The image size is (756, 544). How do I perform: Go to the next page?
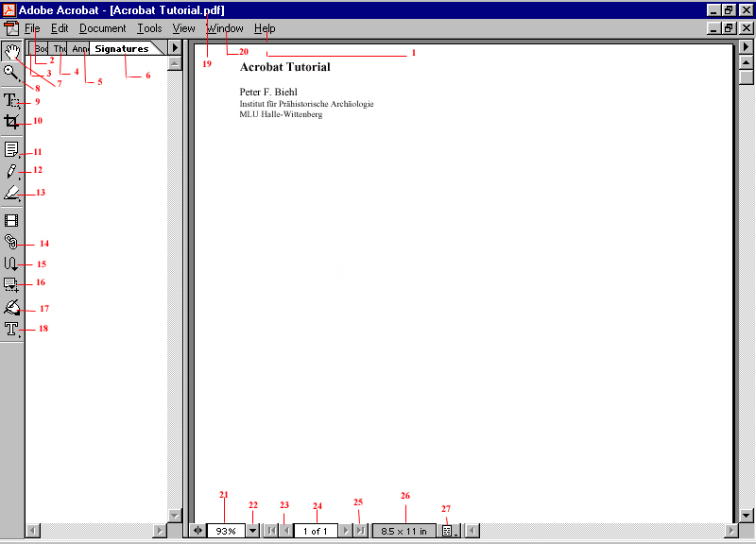[x=345, y=531]
